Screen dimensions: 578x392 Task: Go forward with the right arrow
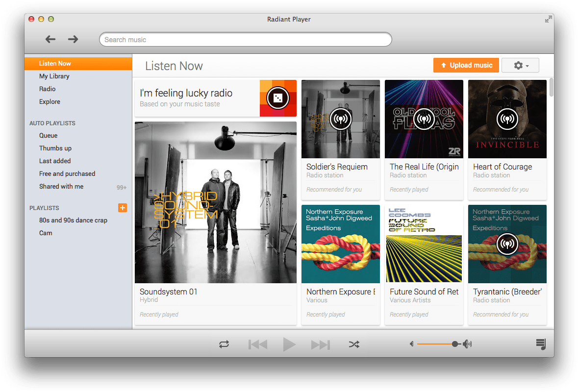[x=73, y=39]
